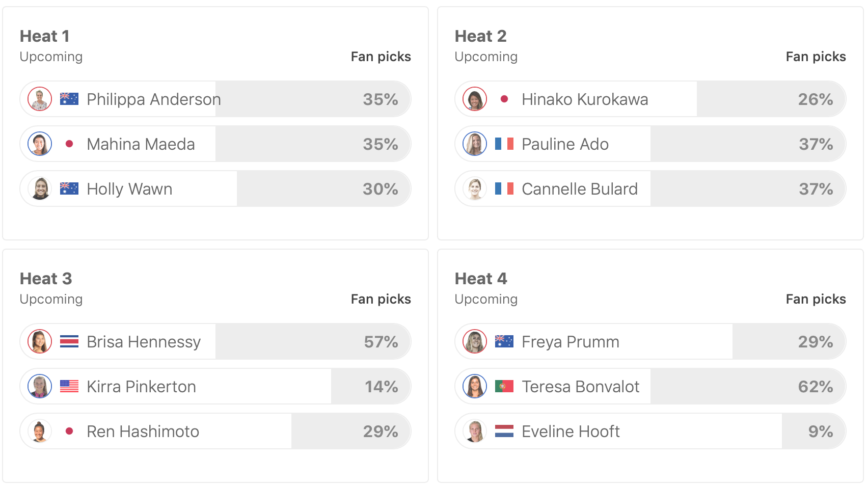Click French flag beside Pauline Ado
This screenshot has width=868, height=486.
click(x=504, y=144)
